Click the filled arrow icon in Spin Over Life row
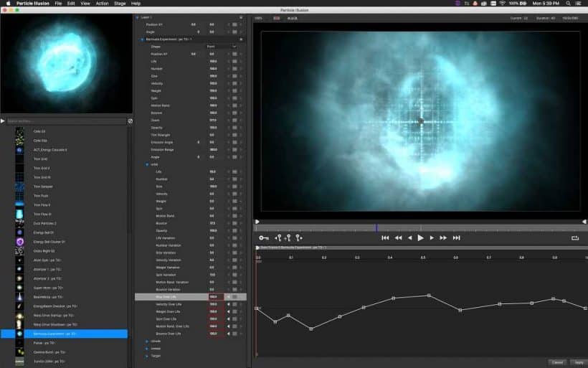Image resolution: width=588 pixels, height=368 pixels. pos(228,319)
